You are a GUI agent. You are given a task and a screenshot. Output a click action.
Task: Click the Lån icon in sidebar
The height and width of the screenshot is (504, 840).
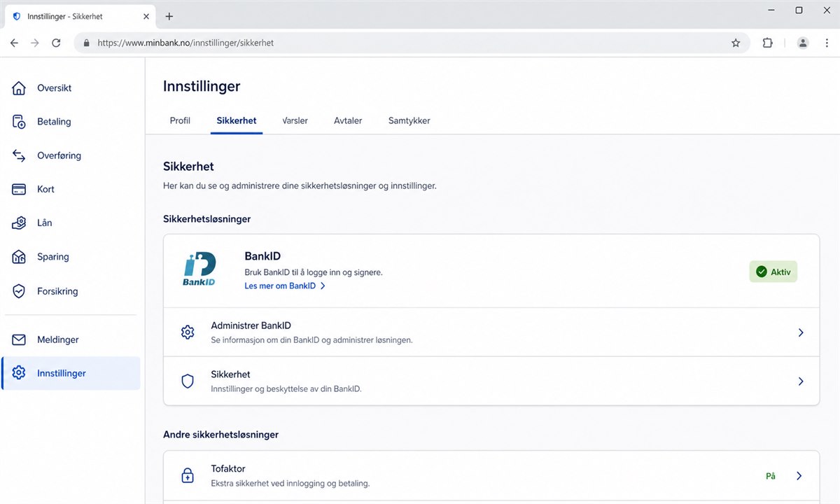click(19, 223)
